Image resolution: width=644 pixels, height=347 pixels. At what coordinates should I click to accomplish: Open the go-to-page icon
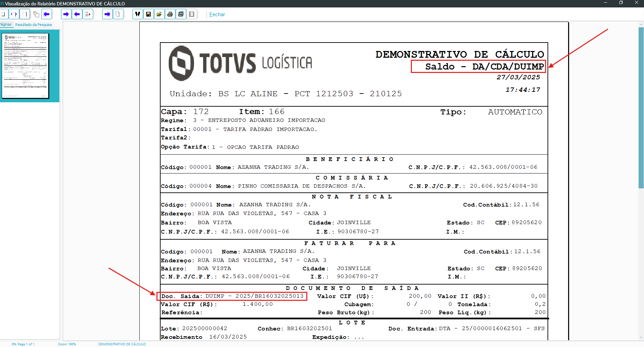(x=88, y=14)
